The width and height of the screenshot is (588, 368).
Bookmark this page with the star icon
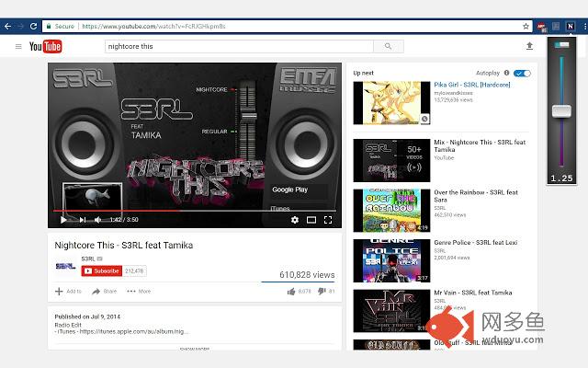526,27
